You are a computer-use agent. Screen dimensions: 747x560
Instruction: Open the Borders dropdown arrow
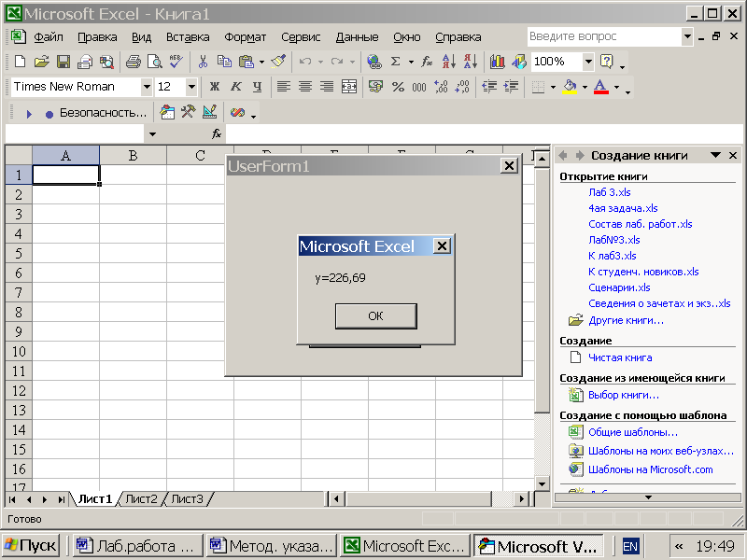point(553,87)
